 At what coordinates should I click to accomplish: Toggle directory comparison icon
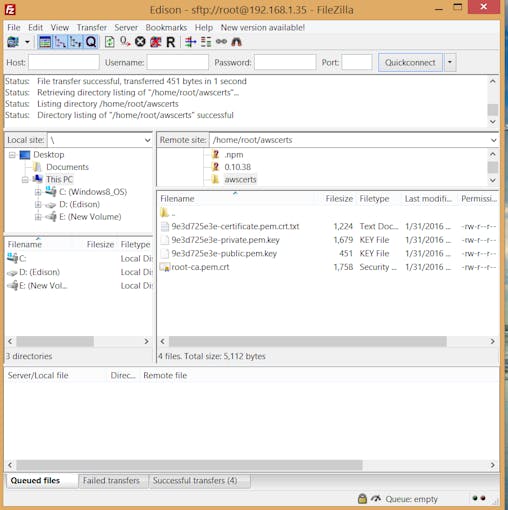(x=206, y=42)
